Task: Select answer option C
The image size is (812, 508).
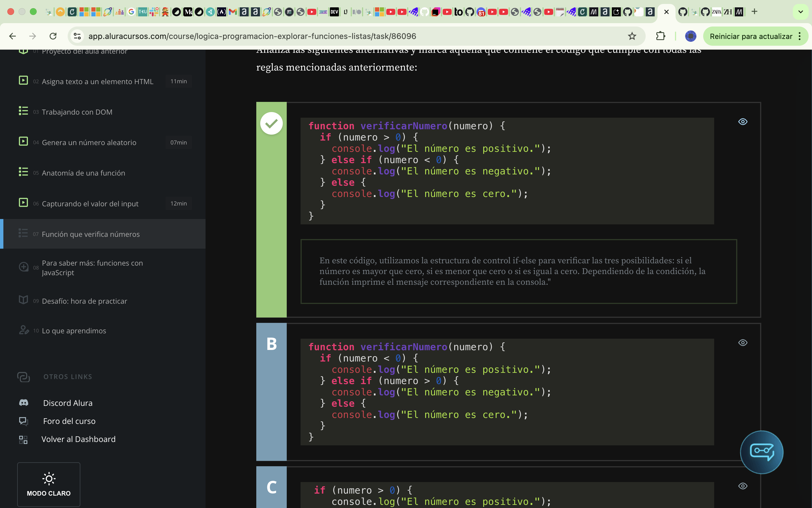Action: (x=272, y=487)
